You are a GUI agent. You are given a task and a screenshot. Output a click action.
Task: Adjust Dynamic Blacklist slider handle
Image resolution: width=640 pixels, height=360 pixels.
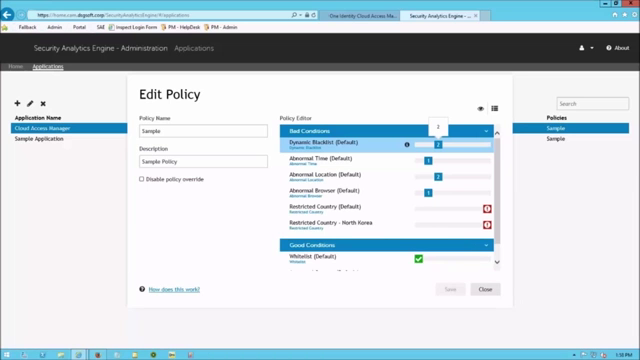[438, 144]
